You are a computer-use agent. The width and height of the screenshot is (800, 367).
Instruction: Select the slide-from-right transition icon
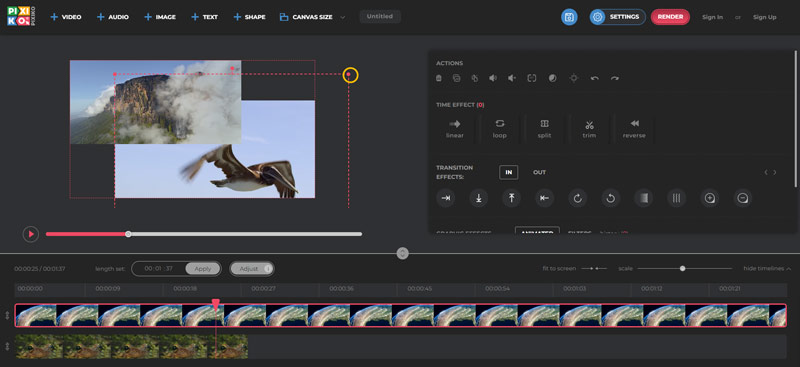point(544,198)
